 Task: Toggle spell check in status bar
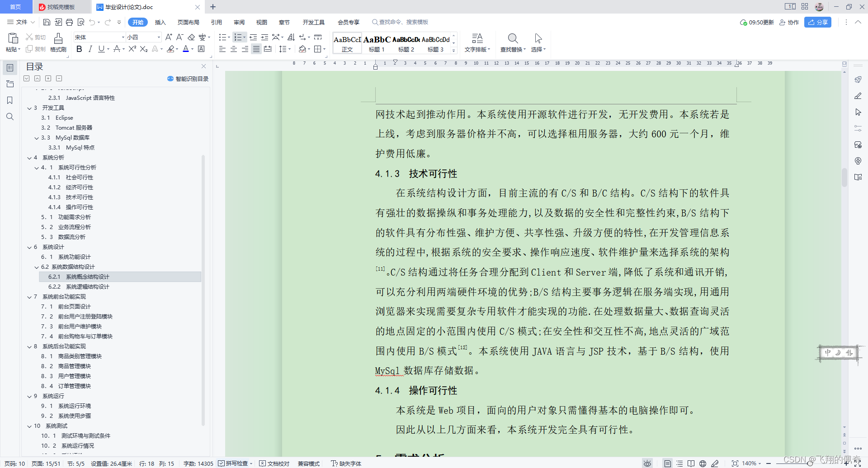point(235,463)
